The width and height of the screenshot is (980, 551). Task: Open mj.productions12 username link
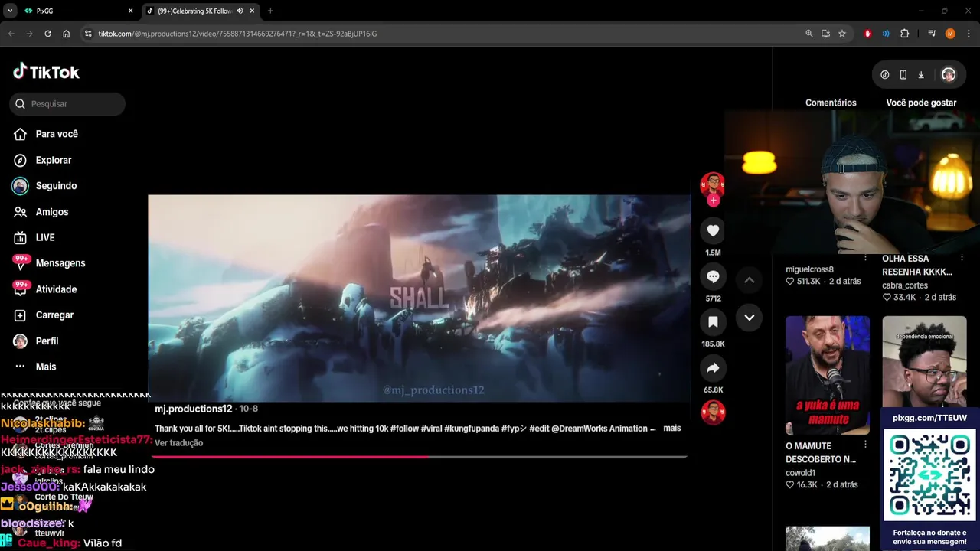coord(194,409)
